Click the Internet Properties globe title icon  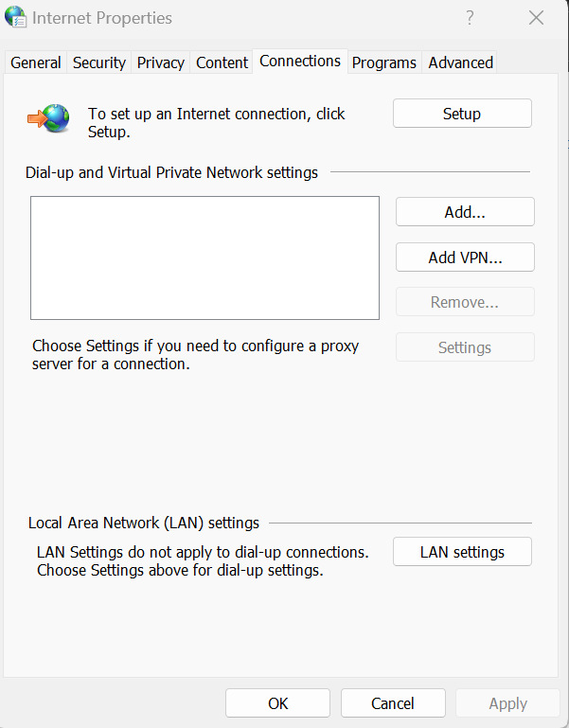(16, 18)
